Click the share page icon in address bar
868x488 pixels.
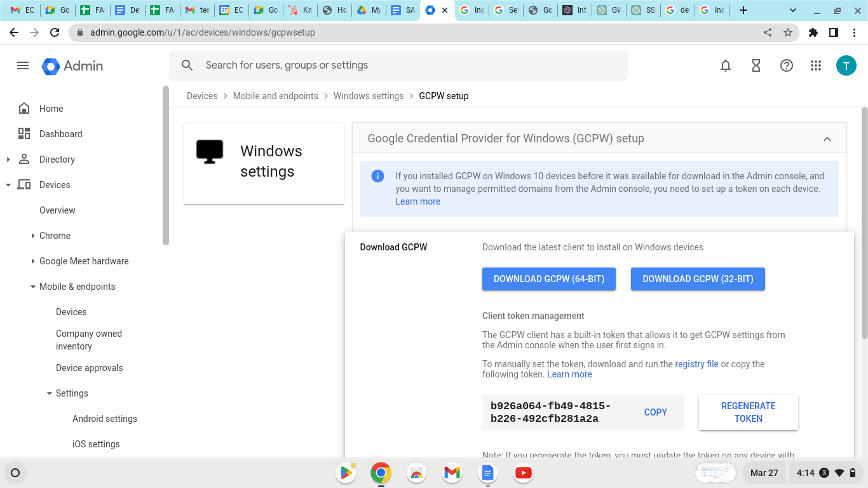[768, 32]
